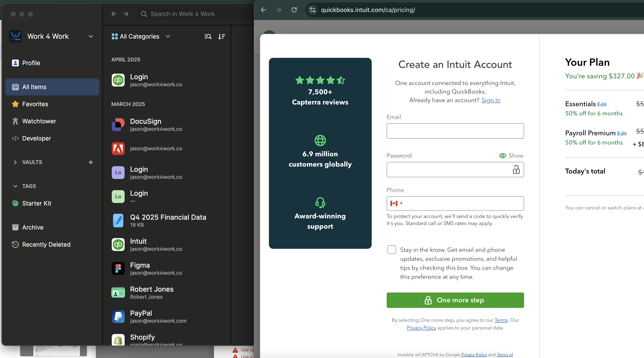Click the site information icon in address bar
644x358 pixels.
(313, 10)
